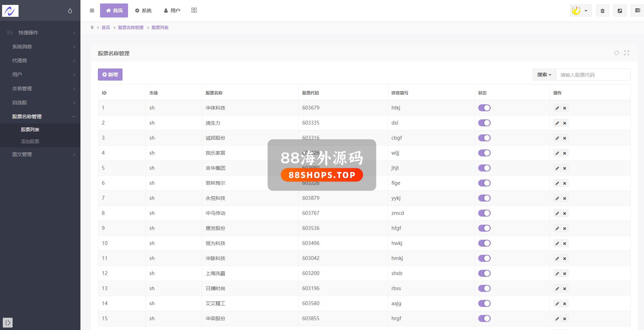Disable the status switch for 永悦科技
644x330 pixels.
coord(484,198)
